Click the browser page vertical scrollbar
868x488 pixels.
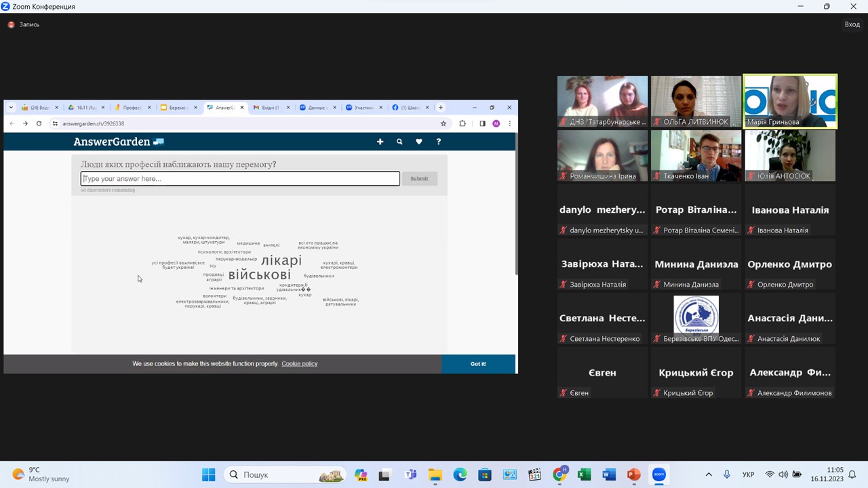click(x=516, y=203)
